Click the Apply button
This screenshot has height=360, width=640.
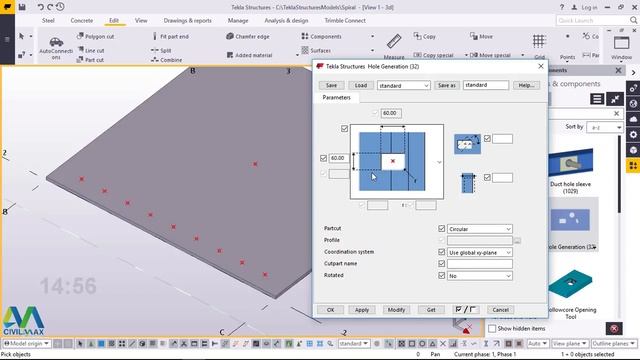(x=362, y=310)
